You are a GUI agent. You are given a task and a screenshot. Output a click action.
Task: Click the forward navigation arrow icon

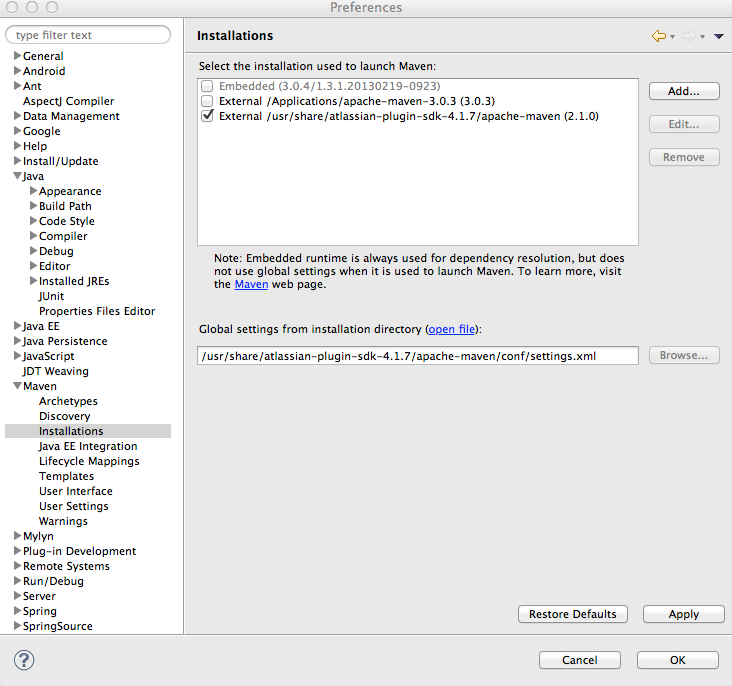(x=689, y=36)
